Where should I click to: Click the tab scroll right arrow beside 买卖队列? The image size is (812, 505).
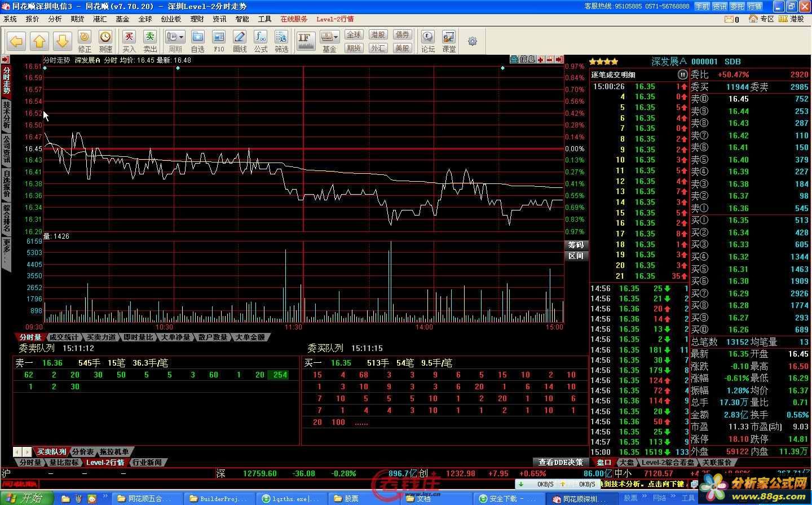[27, 452]
